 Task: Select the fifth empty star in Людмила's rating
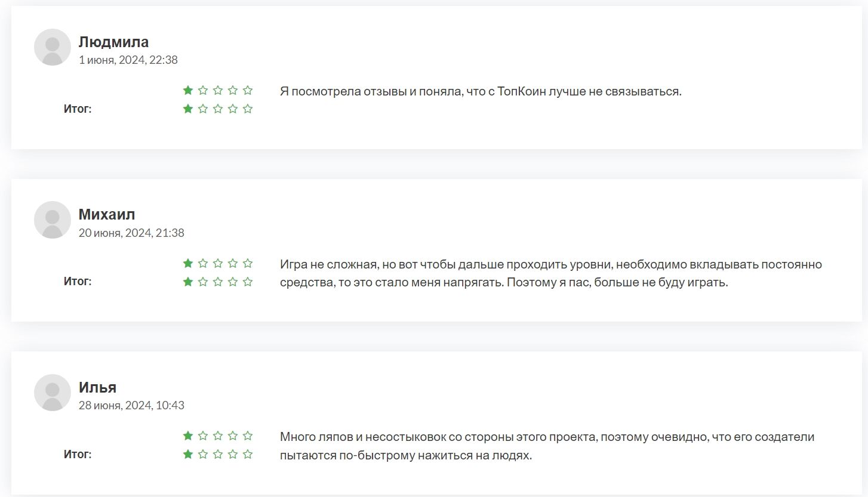(248, 90)
